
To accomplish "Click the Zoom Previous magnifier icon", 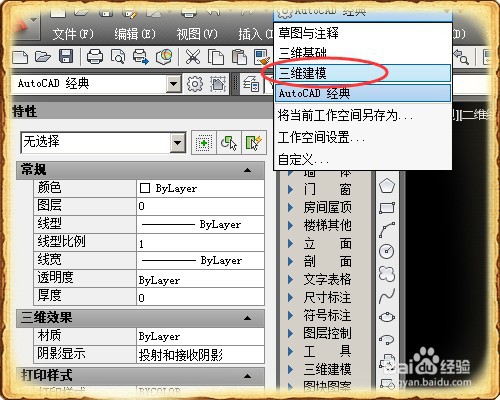I will [462, 57].
